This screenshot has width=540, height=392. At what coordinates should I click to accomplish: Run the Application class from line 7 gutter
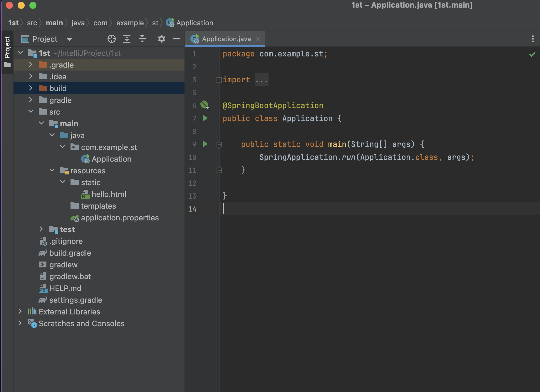(205, 118)
